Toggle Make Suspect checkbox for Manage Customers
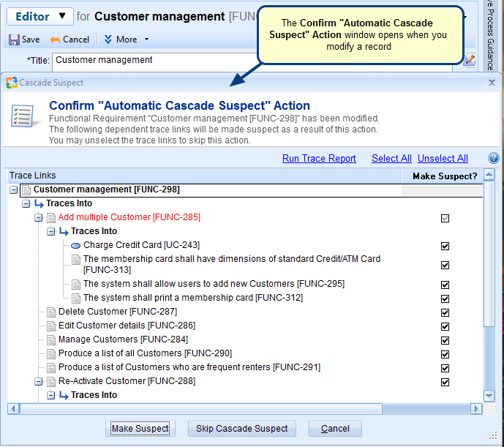Image resolution: width=504 pixels, height=447 pixels. [445, 340]
